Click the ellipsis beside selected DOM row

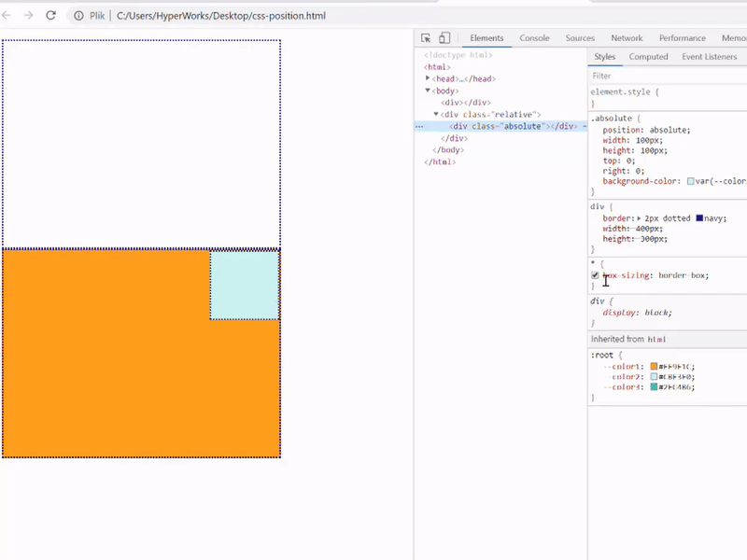419,127
